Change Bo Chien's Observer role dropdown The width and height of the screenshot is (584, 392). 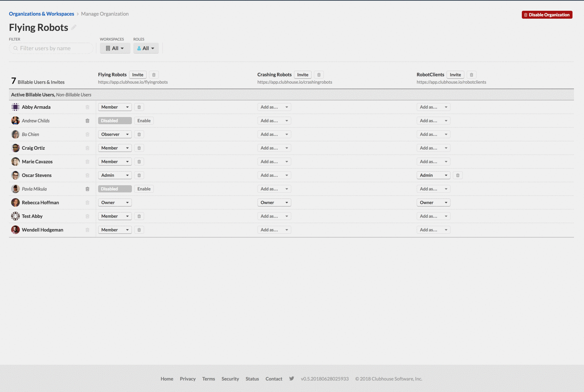pos(115,134)
